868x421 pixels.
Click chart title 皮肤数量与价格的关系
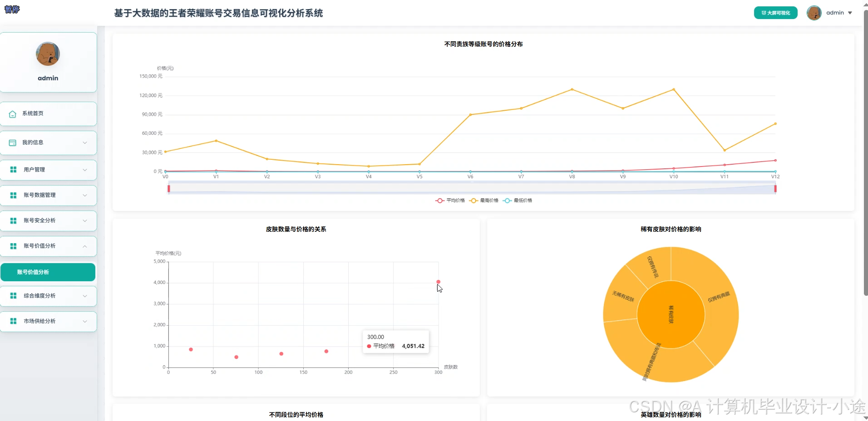296,229
